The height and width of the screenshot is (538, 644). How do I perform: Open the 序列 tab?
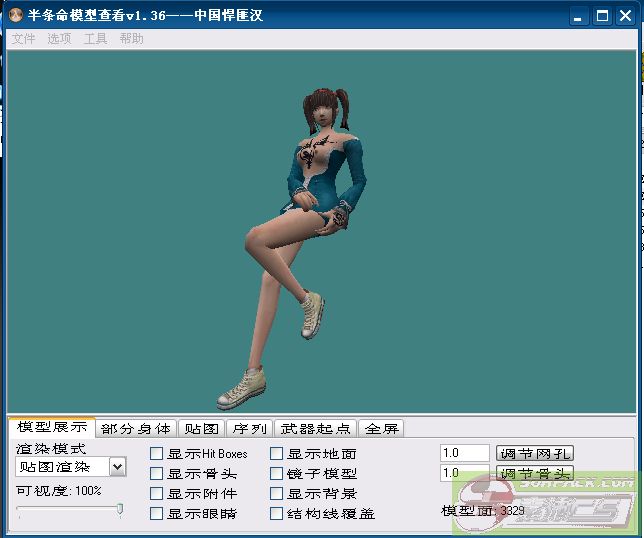click(249, 429)
